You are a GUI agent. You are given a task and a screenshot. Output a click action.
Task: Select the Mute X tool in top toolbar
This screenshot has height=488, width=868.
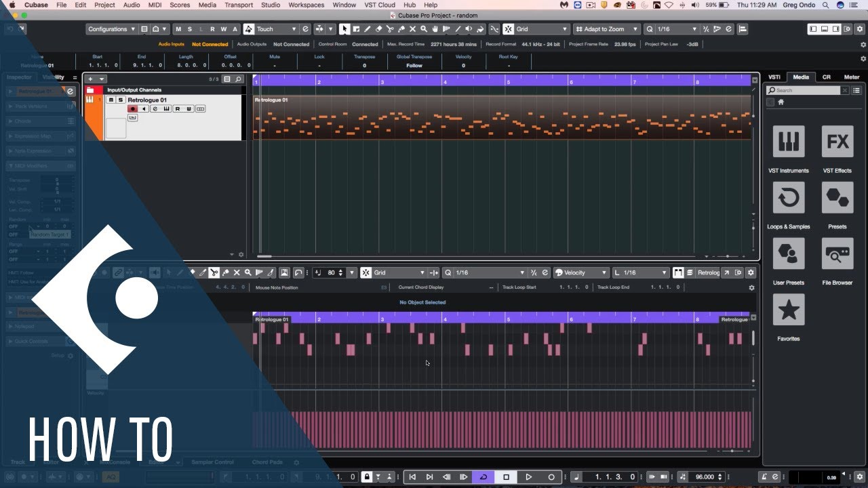pos(412,29)
